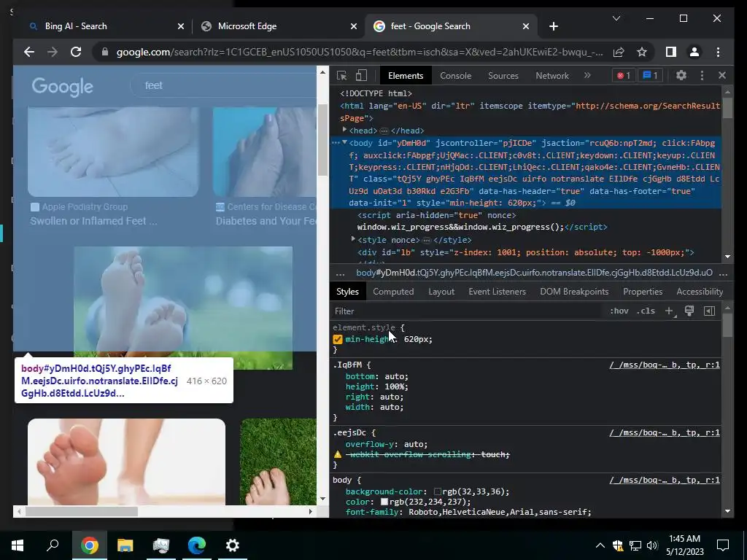Open background-color rgb(32,33,36) color swatch
The image size is (747, 560).
[438, 491]
